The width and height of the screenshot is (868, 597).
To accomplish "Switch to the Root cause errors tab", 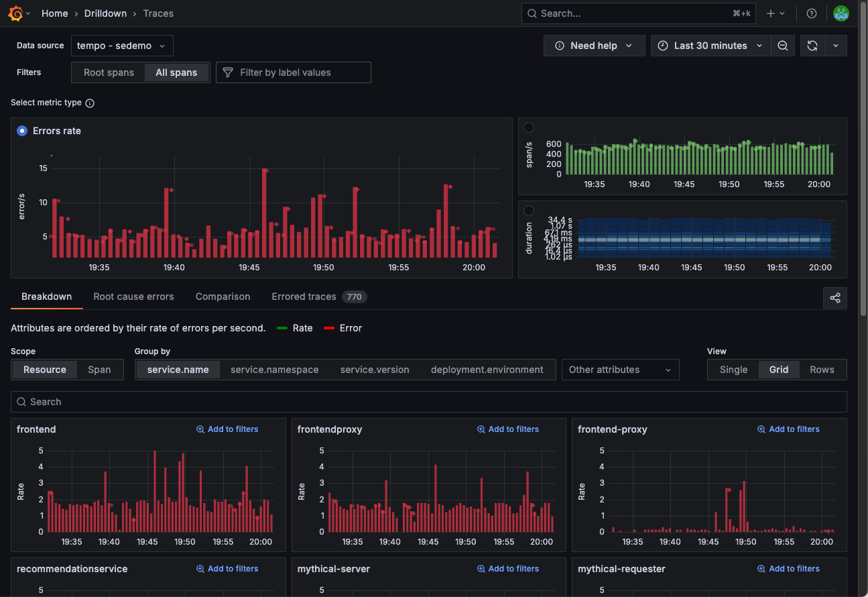I will (133, 296).
